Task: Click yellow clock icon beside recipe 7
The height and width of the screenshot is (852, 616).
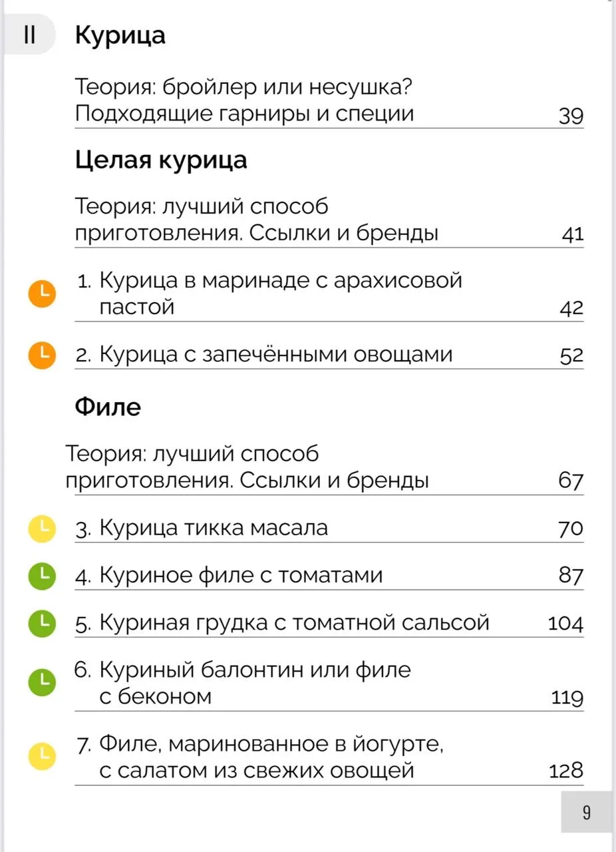Action: click(x=41, y=756)
